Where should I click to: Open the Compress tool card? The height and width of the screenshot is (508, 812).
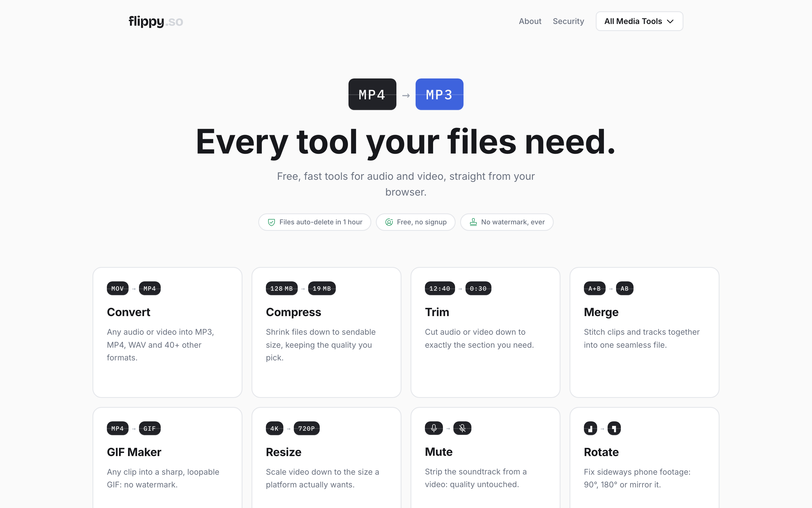(x=326, y=332)
